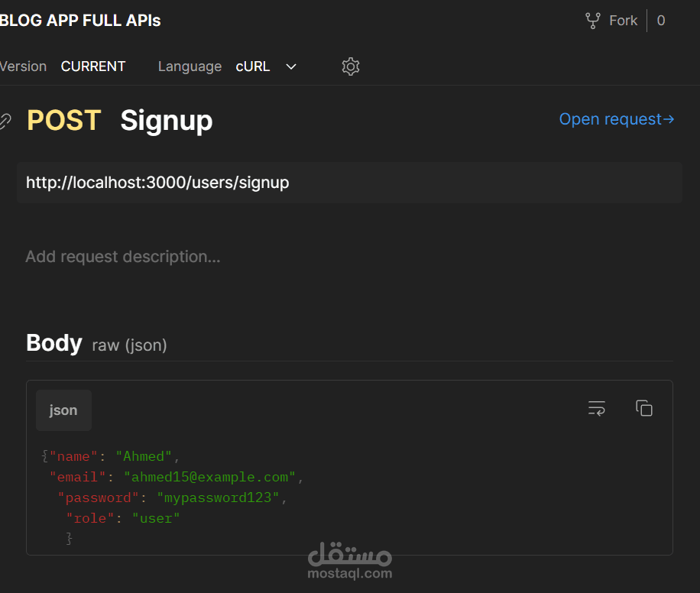Click the CURRENT version selector
This screenshot has height=593, width=700.
pyautogui.click(x=93, y=66)
